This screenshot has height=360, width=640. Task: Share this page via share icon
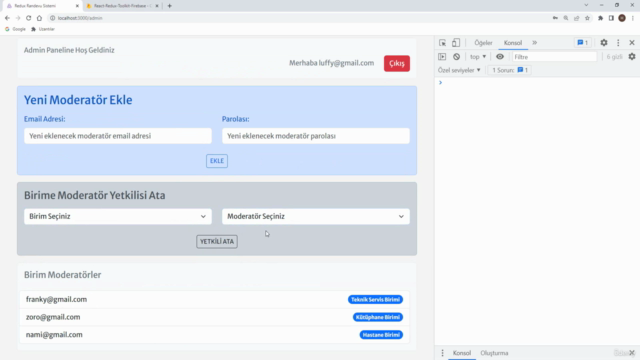pos(576,18)
